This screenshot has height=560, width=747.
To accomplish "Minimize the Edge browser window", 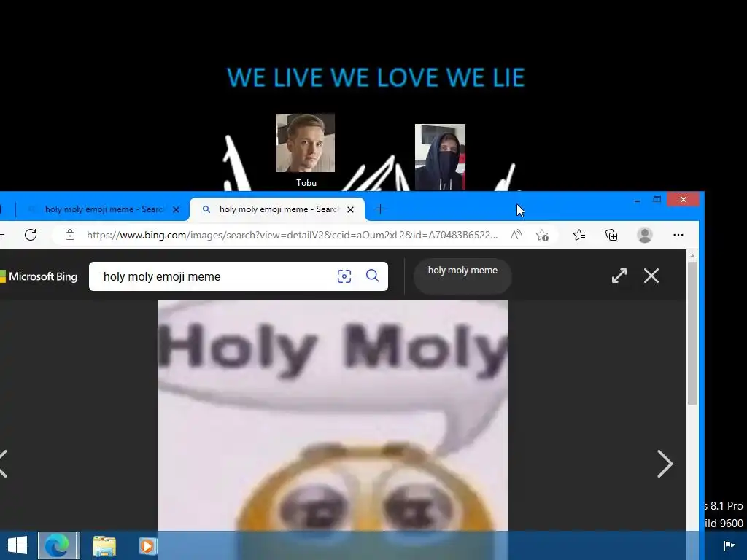I will click(638, 200).
